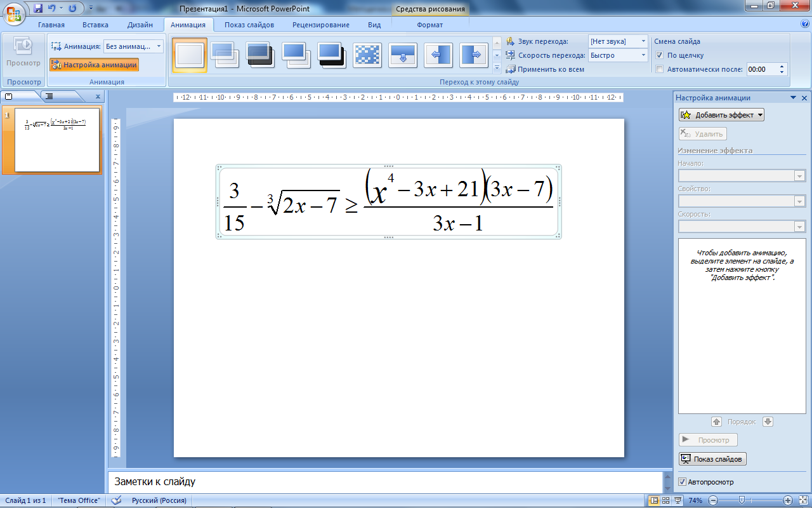Select the 'No transition' thumbnail
The width and height of the screenshot is (812, 508).
(190, 55)
